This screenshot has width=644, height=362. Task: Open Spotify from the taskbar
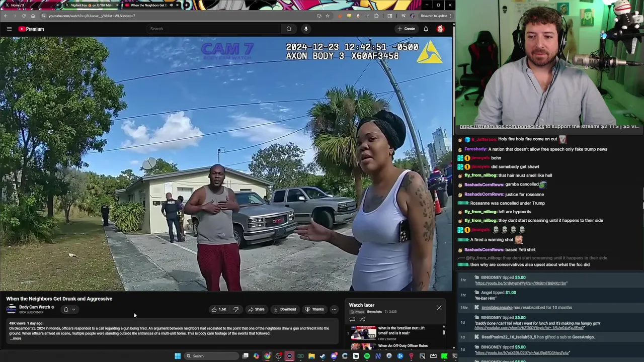(367, 356)
